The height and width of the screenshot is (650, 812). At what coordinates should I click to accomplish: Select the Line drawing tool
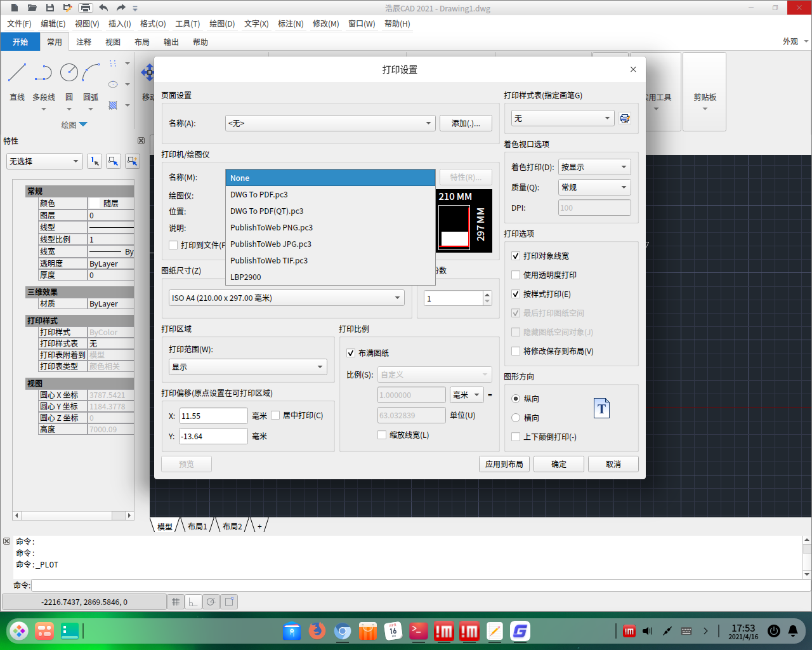click(x=17, y=73)
